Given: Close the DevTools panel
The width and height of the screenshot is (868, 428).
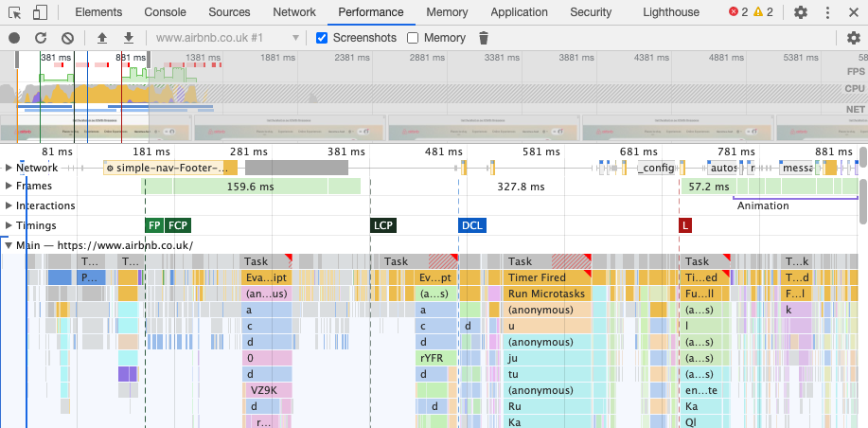Looking at the screenshot, I should (x=853, y=12).
